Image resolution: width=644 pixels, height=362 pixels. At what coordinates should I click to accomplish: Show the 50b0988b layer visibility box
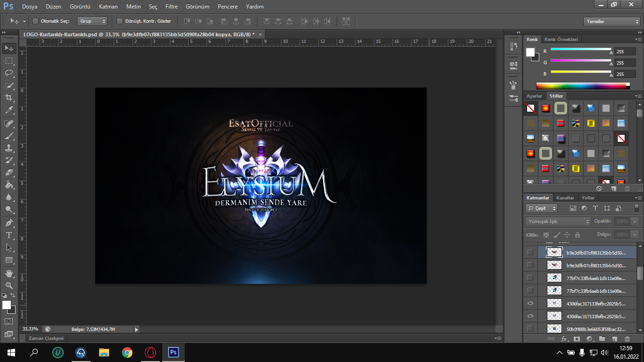[530, 329]
